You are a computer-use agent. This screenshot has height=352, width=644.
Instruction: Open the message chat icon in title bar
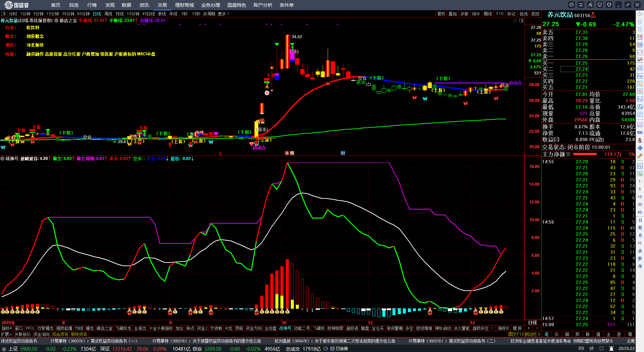572,5
